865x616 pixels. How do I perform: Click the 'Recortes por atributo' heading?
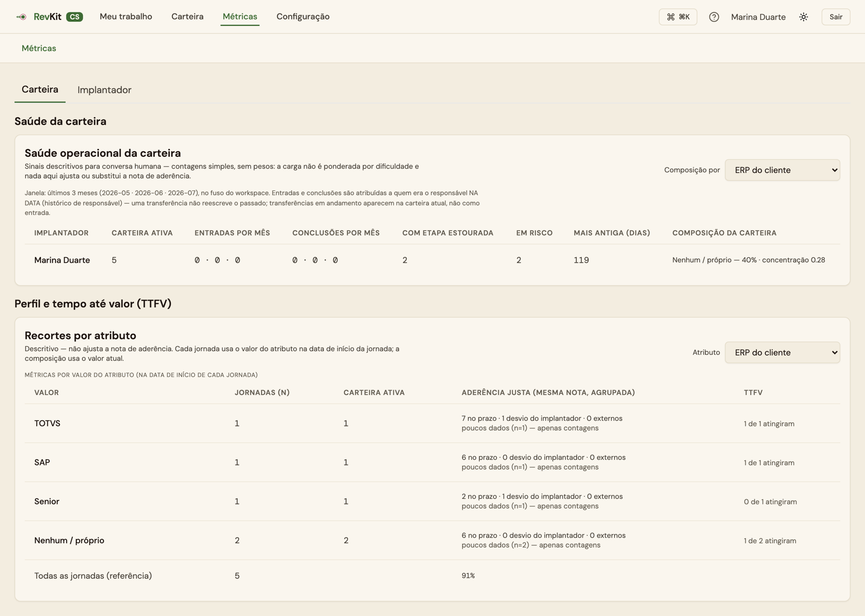click(x=81, y=336)
